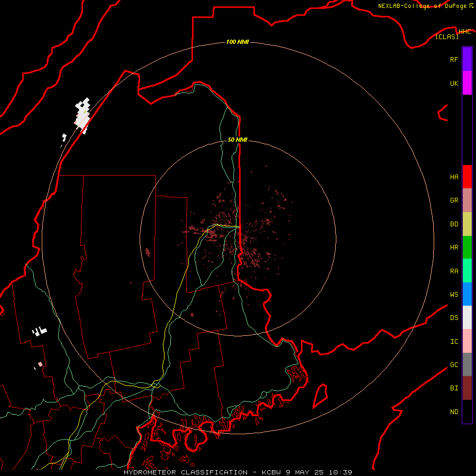
Task: Click the IC legend label
Action: tap(454, 342)
